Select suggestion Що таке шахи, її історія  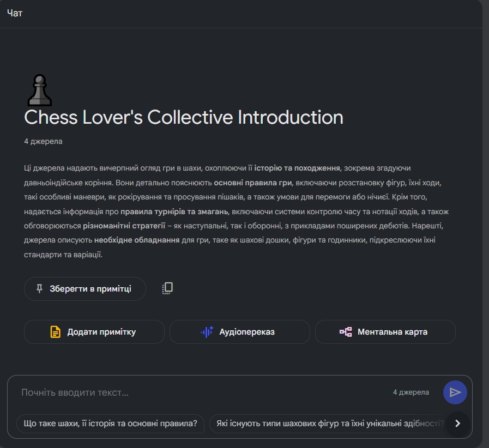(x=111, y=423)
